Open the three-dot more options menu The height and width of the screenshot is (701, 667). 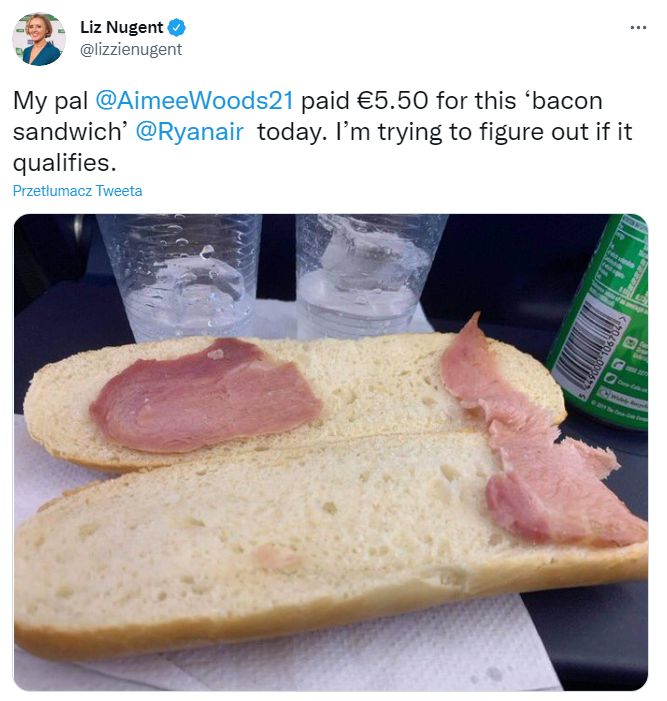[638, 28]
